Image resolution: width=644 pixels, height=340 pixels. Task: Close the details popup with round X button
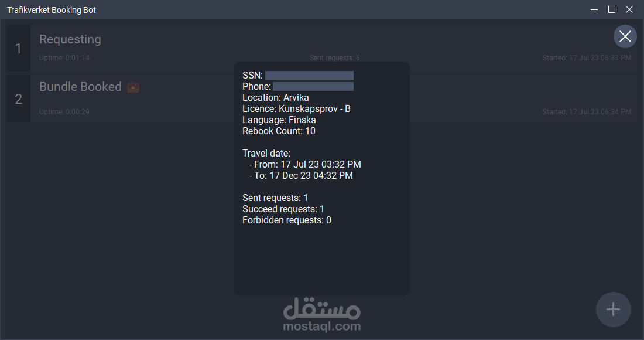(x=625, y=36)
